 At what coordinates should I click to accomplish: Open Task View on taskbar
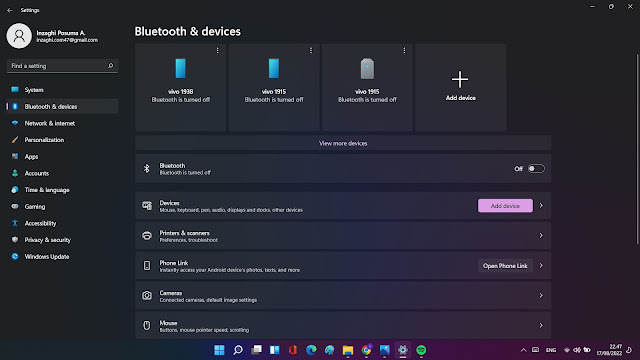[256, 350]
